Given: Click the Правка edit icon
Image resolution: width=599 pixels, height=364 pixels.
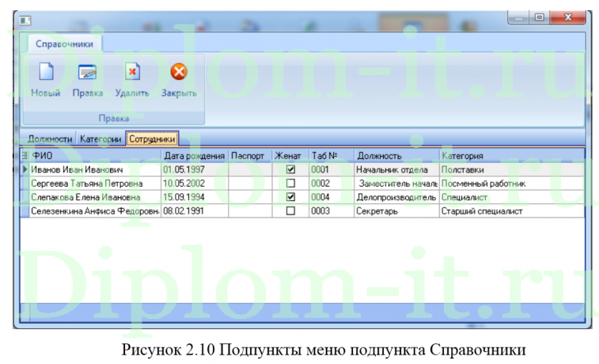Looking at the screenshot, I should coord(88,72).
